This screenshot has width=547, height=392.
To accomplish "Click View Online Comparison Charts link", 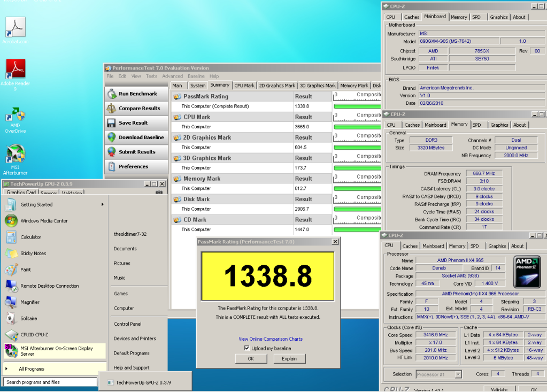I will [270, 339].
